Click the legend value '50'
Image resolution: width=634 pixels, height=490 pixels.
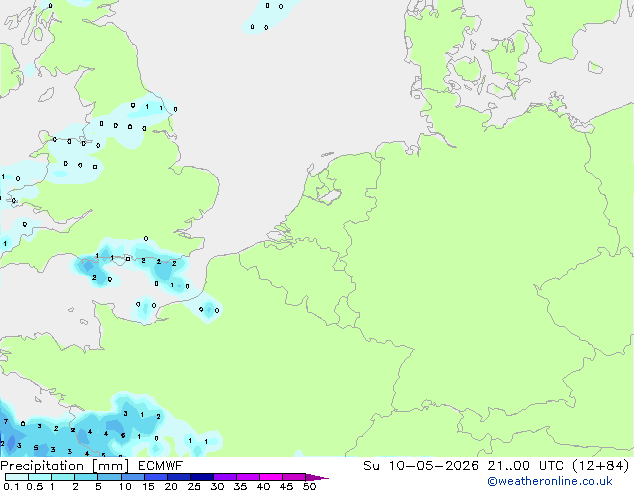[x=309, y=486]
